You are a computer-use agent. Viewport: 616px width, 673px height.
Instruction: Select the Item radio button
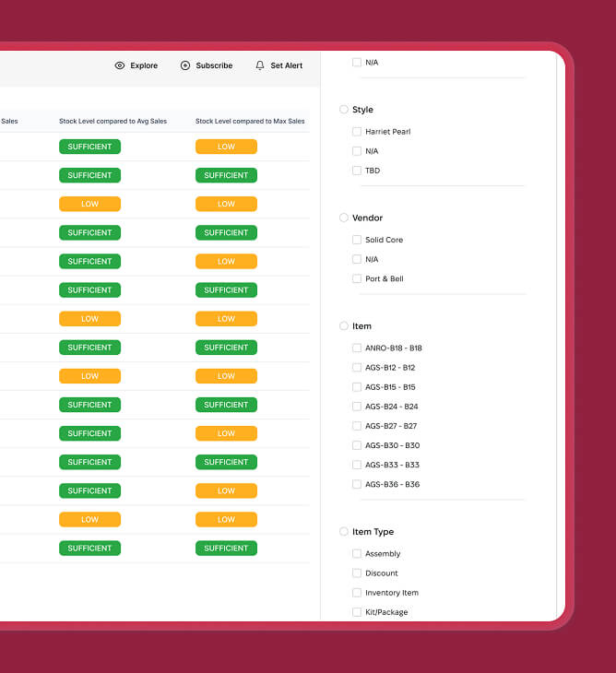click(x=344, y=326)
